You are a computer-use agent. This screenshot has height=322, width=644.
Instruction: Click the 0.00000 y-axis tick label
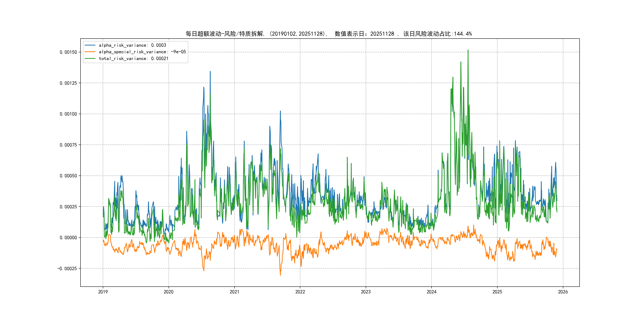pyautogui.click(x=68, y=238)
